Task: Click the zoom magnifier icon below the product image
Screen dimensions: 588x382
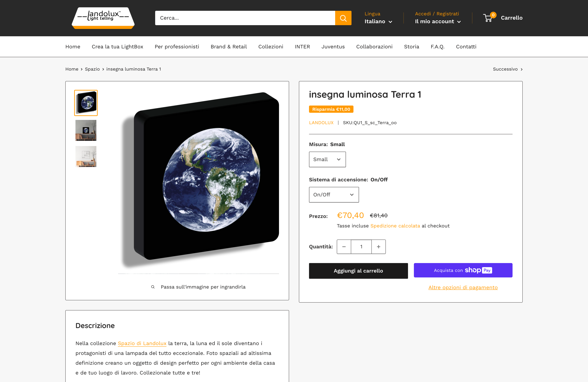Action: click(x=153, y=287)
